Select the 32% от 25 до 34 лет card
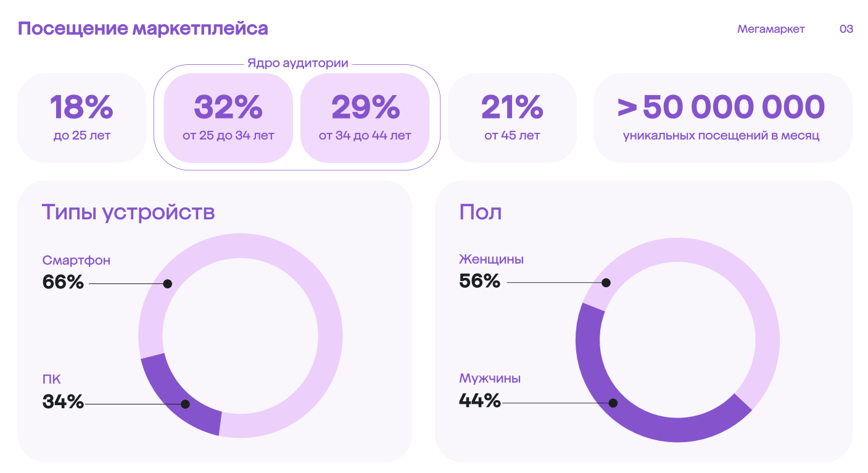Screen dimensions: 868x473 tap(228, 118)
